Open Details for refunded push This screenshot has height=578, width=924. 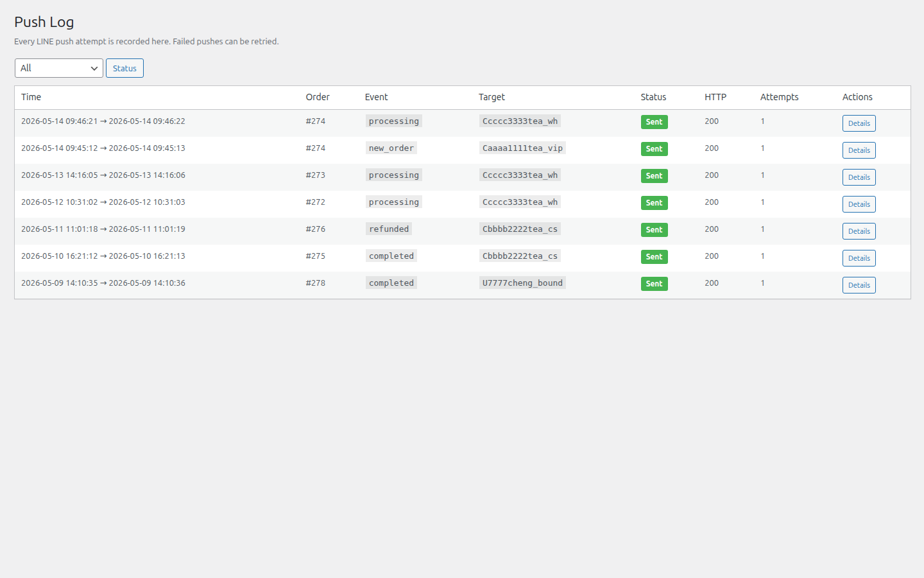pos(859,231)
